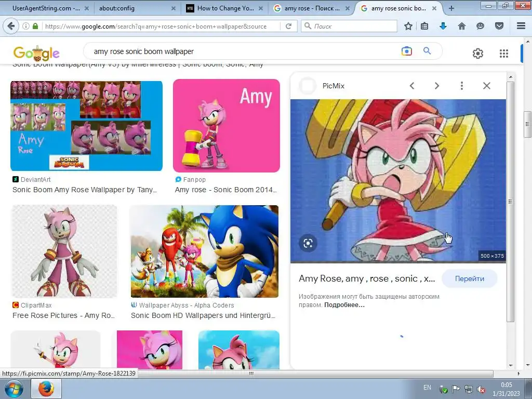Image resolution: width=532 pixels, height=399 pixels.
Task: Click the DeviantArt source label
Action: [35, 179]
